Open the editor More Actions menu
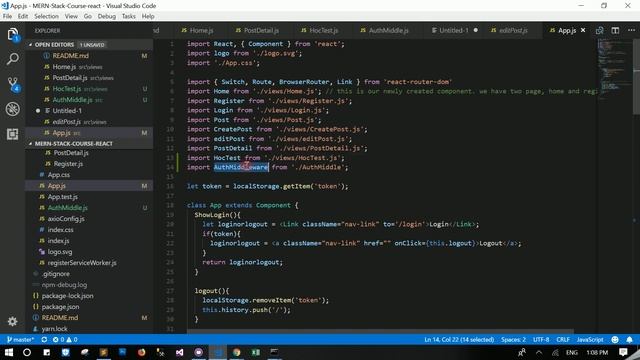The image size is (640, 360). tap(631, 30)
